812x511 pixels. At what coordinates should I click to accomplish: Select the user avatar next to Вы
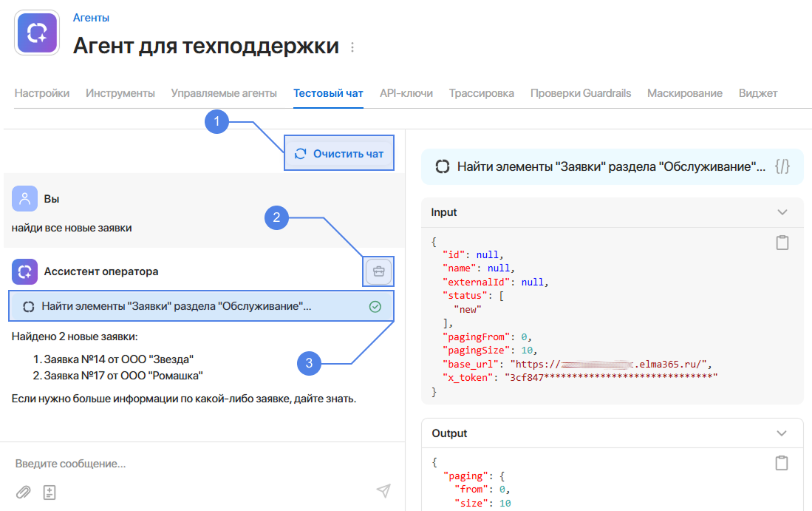[x=24, y=198]
